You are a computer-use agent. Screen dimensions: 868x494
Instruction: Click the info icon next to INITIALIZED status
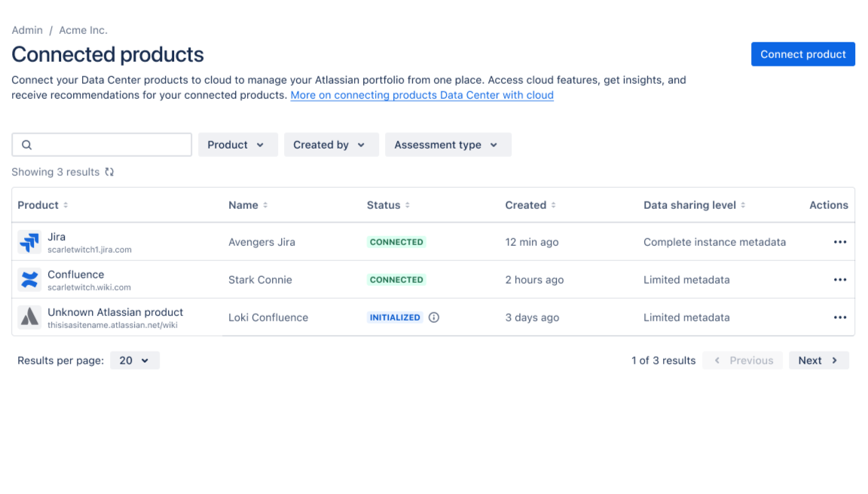(434, 318)
